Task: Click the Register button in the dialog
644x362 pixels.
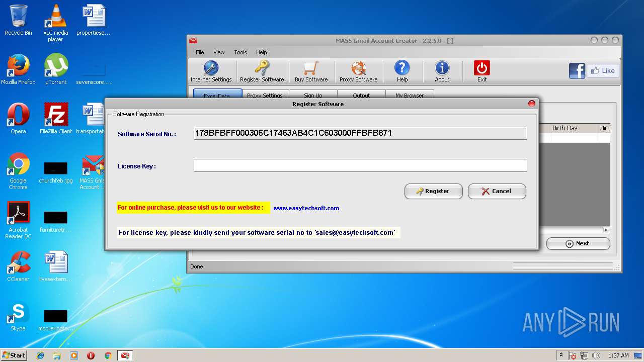Action: coord(433,191)
